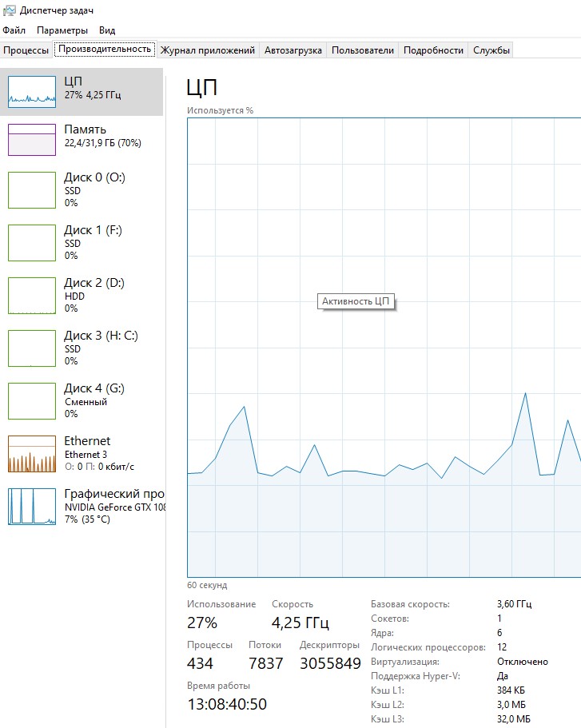
Task: Click the Task Manager title bar icon
Action: click(9, 10)
